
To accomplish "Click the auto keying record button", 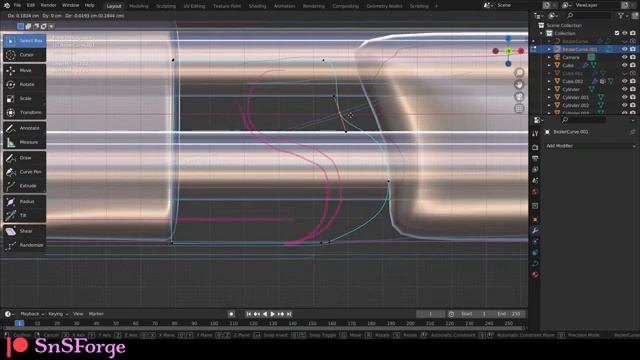I will tap(231, 314).
